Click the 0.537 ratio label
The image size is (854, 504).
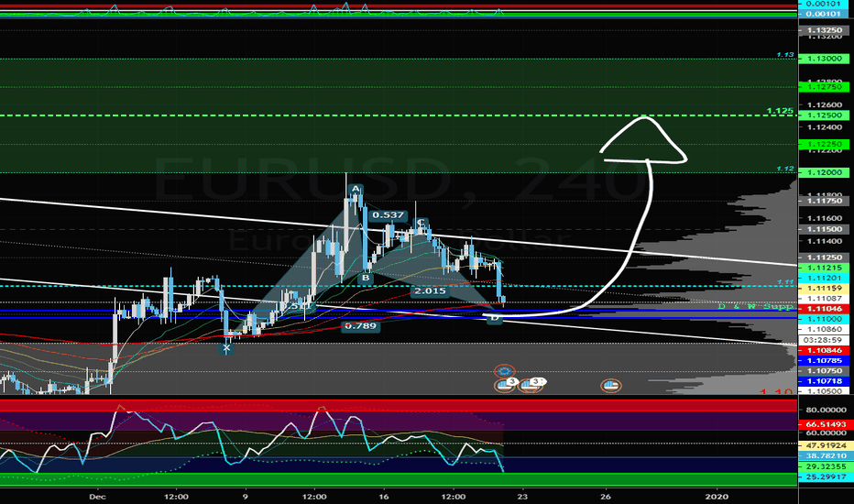click(x=389, y=216)
